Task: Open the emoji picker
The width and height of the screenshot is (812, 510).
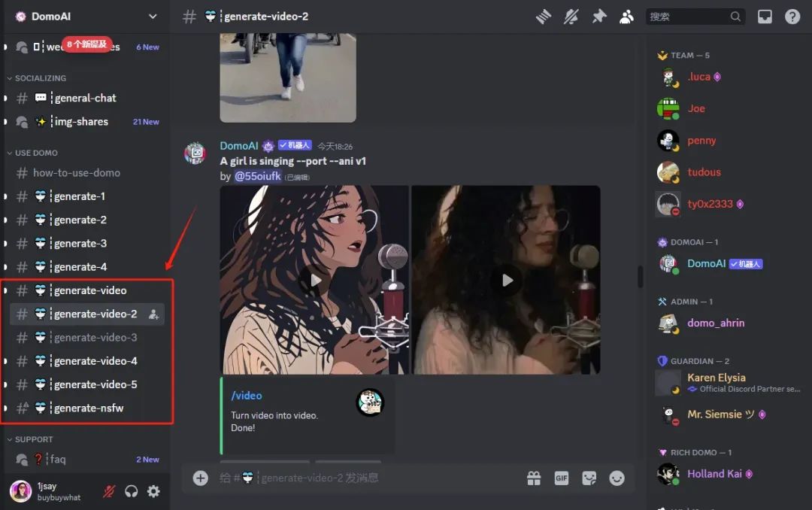Action: (x=617, y=478)
